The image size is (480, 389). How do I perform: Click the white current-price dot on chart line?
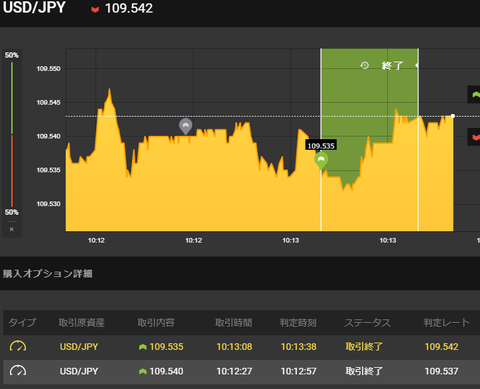(x=453, y=116)
